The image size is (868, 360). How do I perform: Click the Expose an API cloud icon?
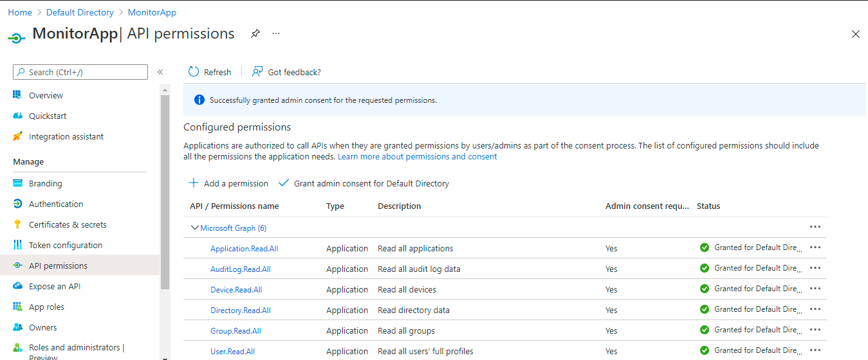pyautogui.click(x=17, y=286)
